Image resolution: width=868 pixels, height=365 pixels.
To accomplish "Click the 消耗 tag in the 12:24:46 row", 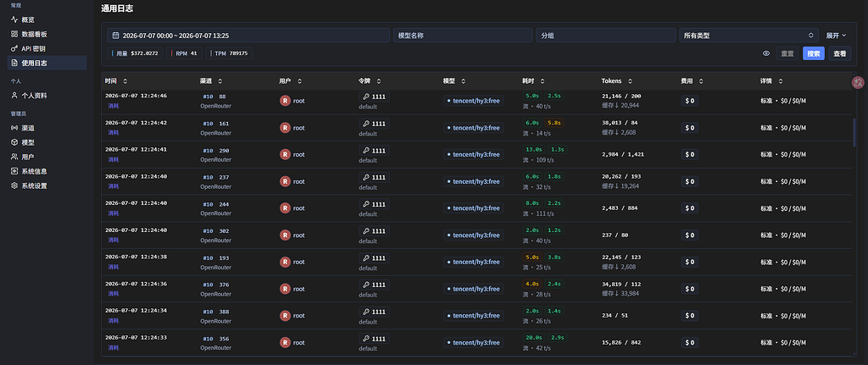I will tap(114, 106).
